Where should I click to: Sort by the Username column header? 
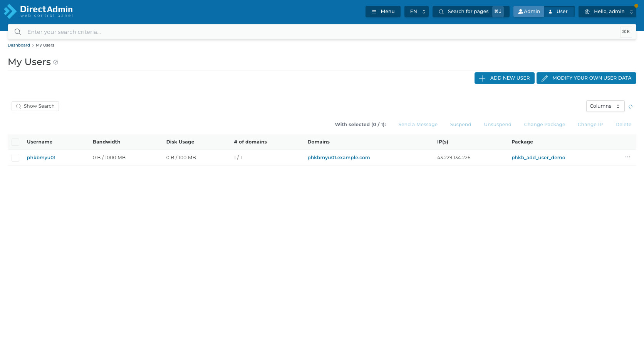(x=40, y=142)
